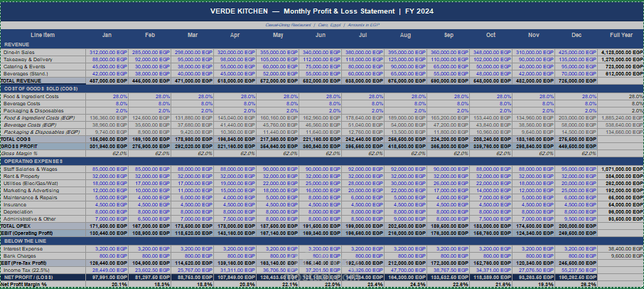Select the BELOW THE LINE section header

pos(322,241)
